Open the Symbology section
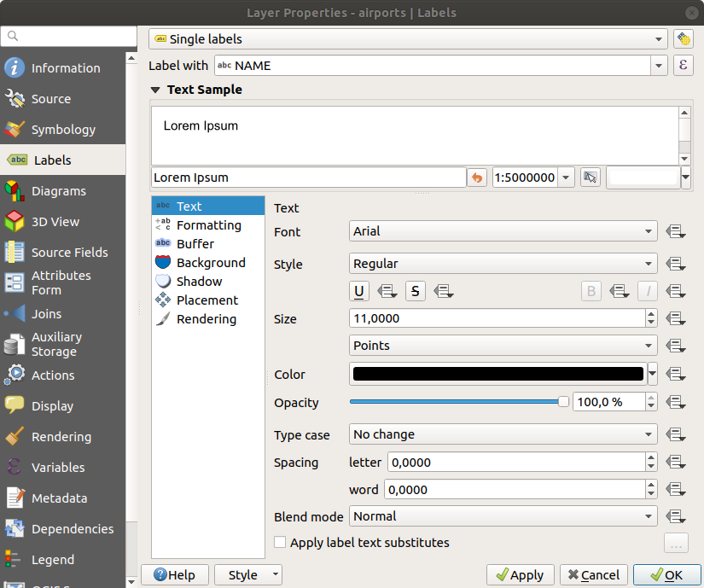The image size is (704, 588). [63, 129]
